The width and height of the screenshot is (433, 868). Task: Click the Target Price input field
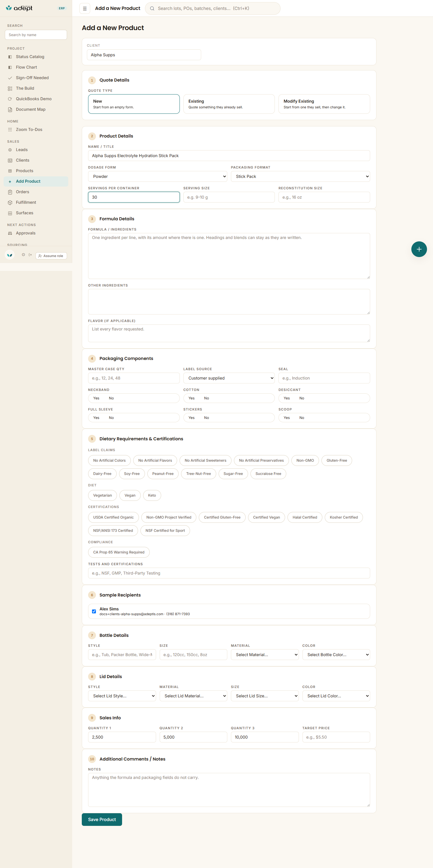(x=336, y=737)
